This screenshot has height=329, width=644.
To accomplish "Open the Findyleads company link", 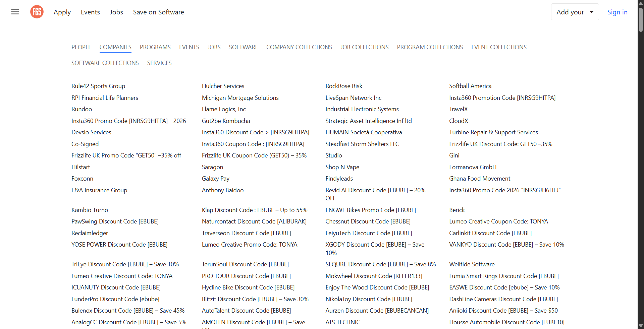I will click(x=339, y=179).
